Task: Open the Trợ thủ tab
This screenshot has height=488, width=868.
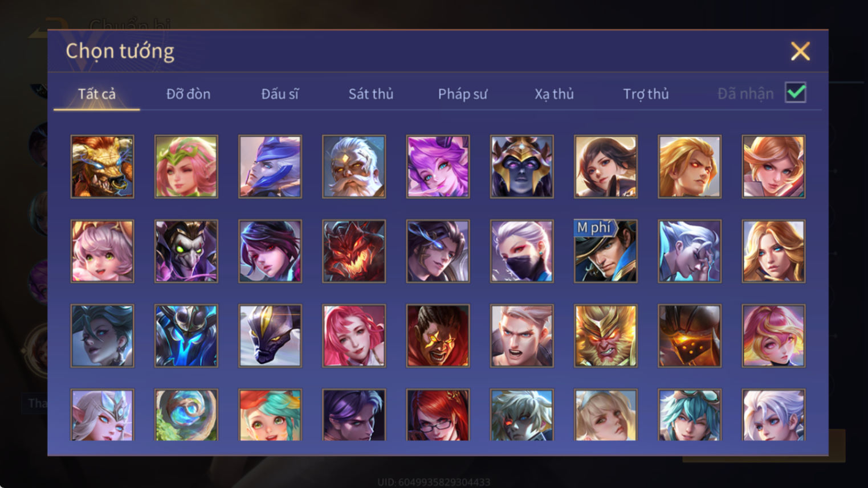Action: click(x=646, y=94)
